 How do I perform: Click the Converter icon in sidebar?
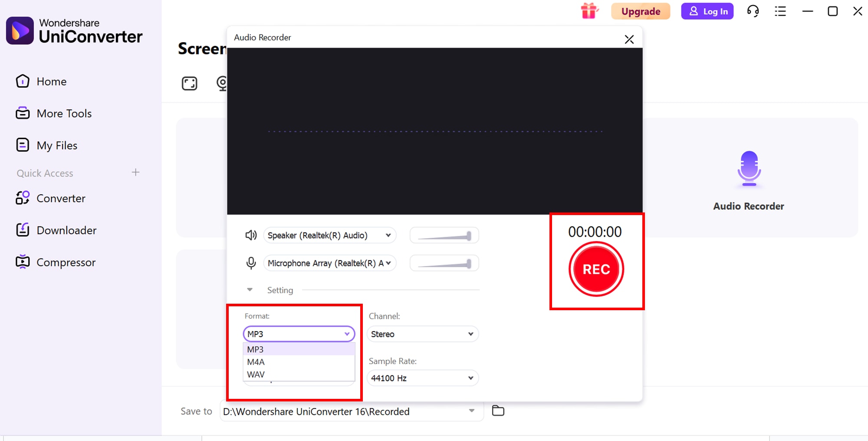click(23, 198)
